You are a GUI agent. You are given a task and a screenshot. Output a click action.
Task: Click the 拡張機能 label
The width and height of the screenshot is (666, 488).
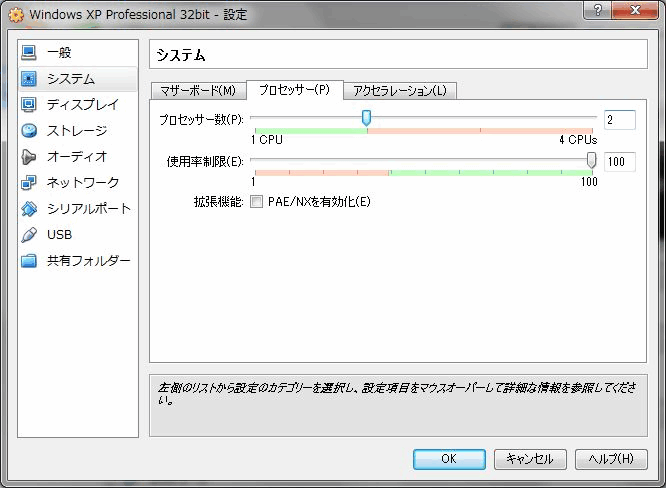click(x=218, y=202)
